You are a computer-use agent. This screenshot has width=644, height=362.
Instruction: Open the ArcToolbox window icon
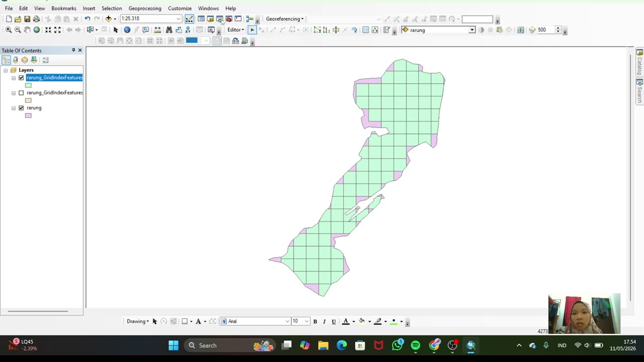(x=228, y=19)
